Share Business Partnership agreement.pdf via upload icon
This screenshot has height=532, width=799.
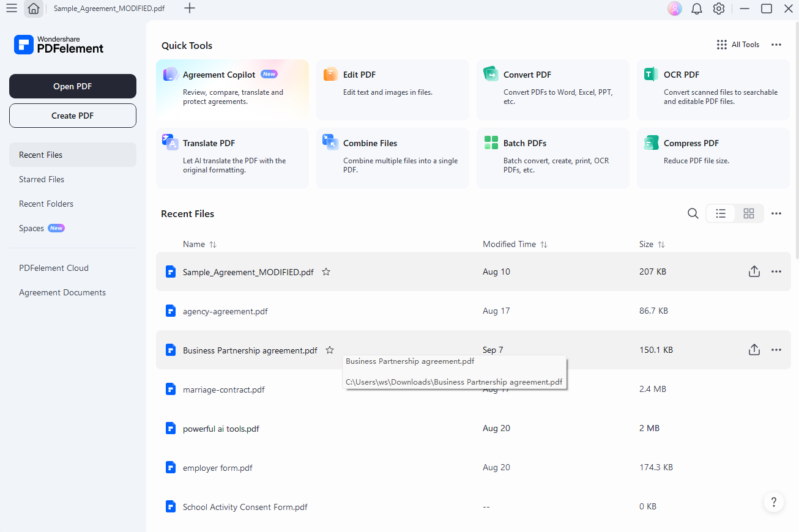(x=754, y=350)
